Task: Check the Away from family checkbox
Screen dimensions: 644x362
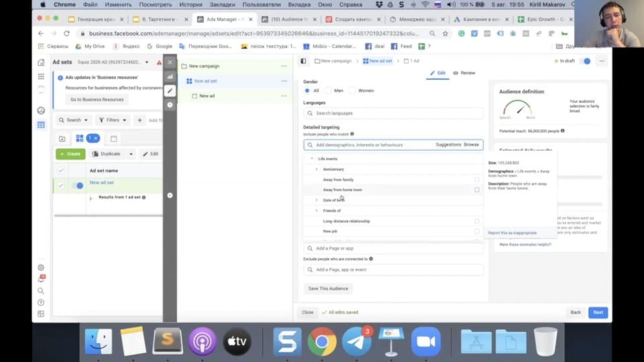Action: [x=477, y=180]
